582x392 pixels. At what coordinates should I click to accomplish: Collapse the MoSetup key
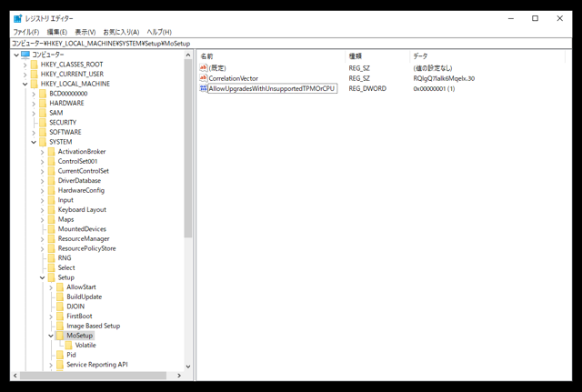point(51,336)
